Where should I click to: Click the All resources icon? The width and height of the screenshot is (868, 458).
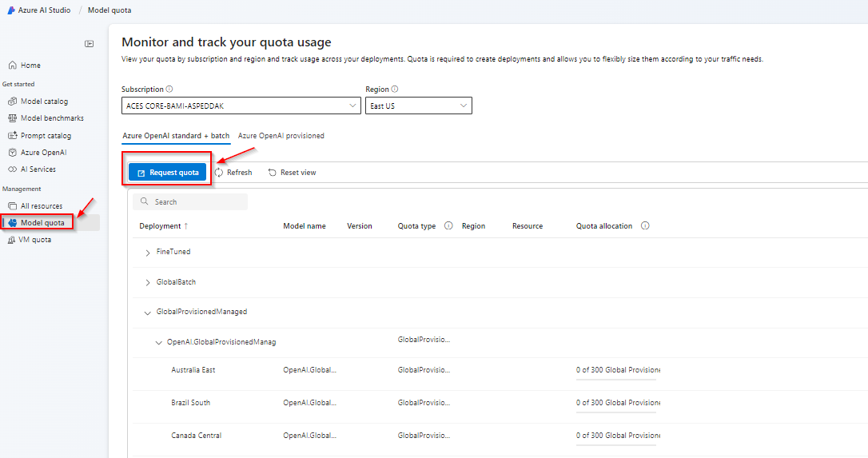pyautogui.click(x=12, y=206)
